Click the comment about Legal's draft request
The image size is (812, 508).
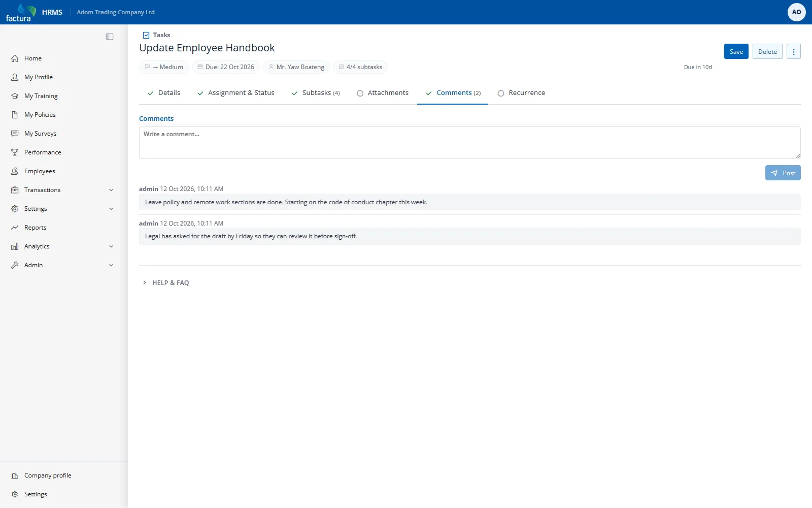[x=469, y=236]
